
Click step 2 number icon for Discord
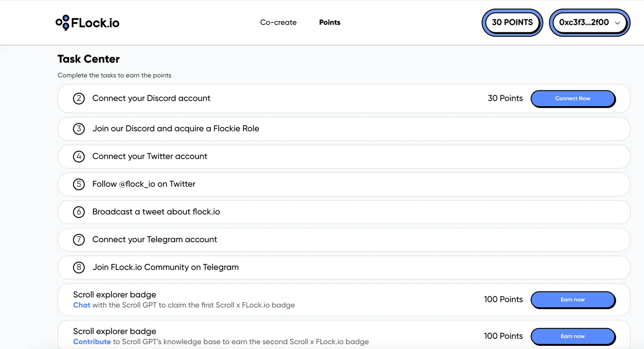(x=79, y=98)
